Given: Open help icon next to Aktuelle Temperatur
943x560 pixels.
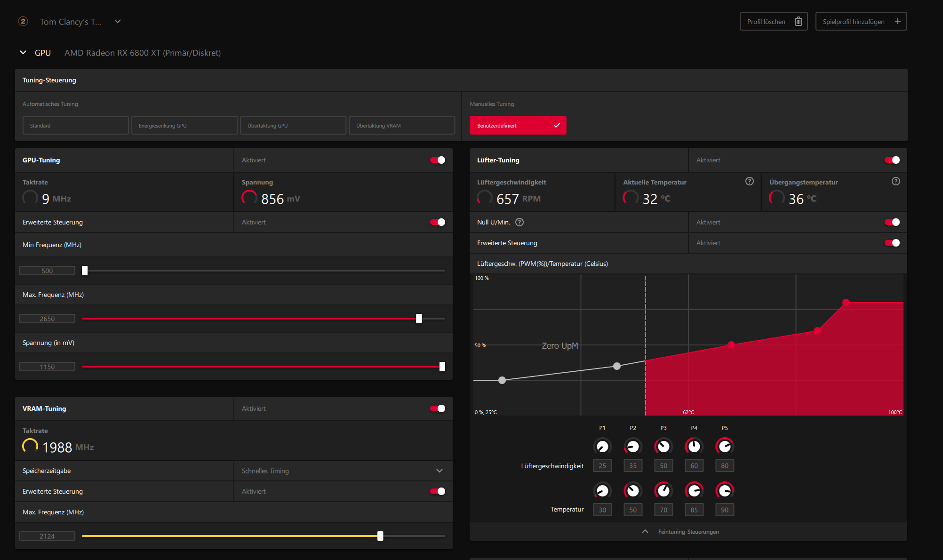Looking at the screenshot, I should [x=750, y=181].
